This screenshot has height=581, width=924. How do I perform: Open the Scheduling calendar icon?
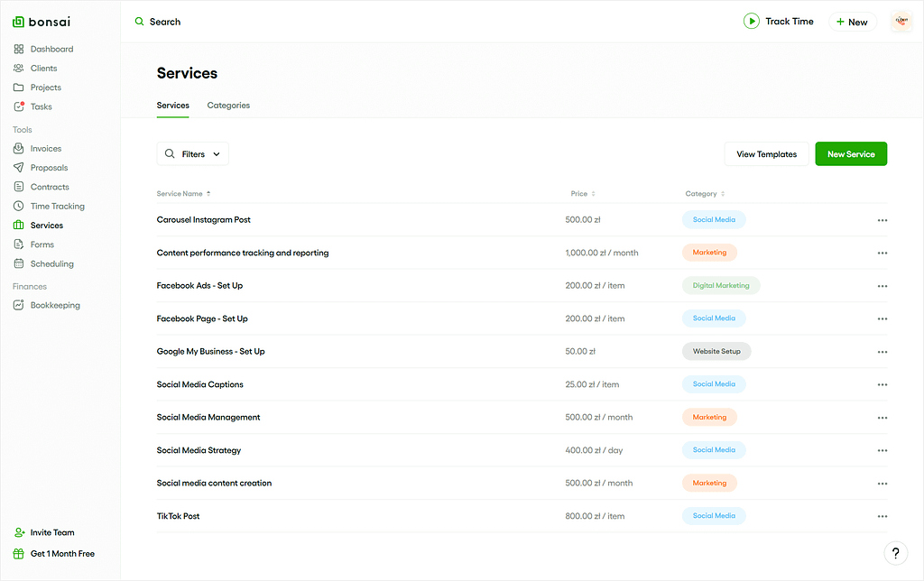[x=19, y=263]
